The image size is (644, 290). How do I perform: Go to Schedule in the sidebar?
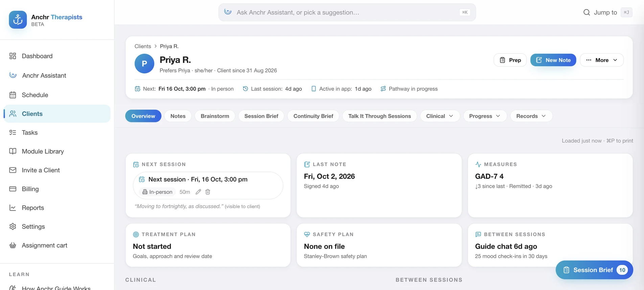click(35, 95)
